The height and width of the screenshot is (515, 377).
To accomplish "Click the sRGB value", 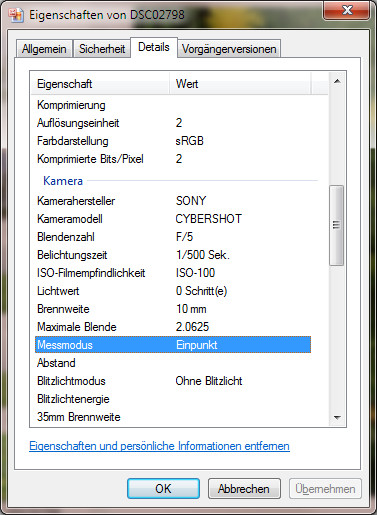I will (189, 141).
